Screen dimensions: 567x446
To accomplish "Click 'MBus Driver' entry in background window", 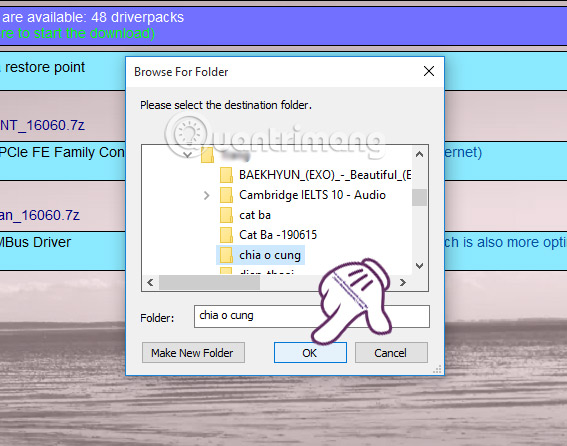I will 35,242.
